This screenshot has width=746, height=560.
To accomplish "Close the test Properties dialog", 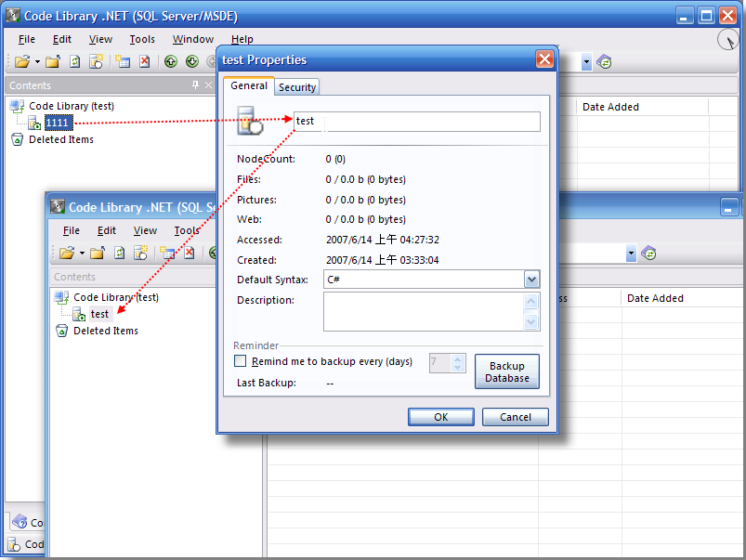I will coord(544,59).
